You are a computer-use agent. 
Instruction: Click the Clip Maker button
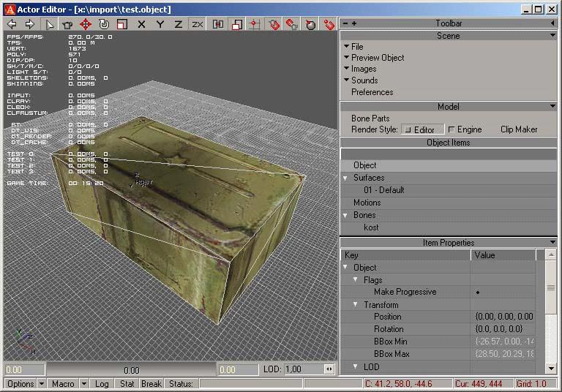coord(519,129)
